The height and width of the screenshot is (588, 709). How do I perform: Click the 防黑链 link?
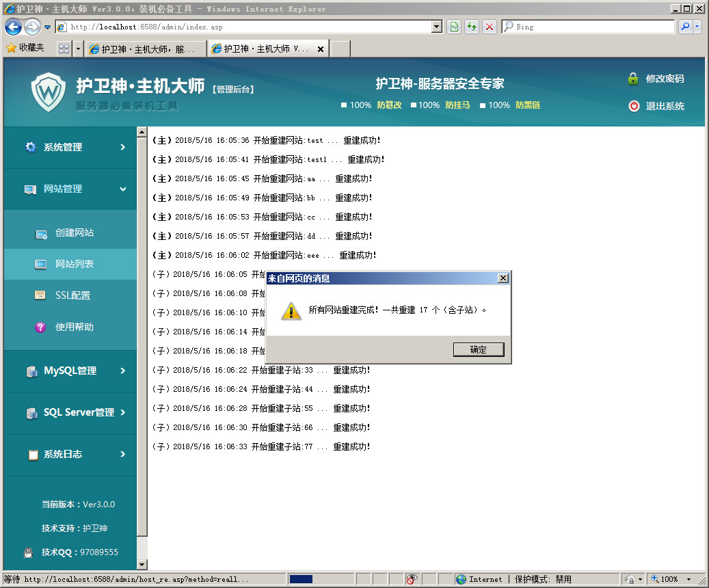(x=528, y=105)
